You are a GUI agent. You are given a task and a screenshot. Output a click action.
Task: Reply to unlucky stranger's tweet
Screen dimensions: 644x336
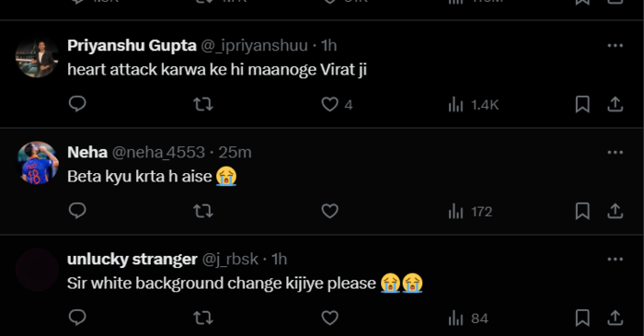coord(77,318)
